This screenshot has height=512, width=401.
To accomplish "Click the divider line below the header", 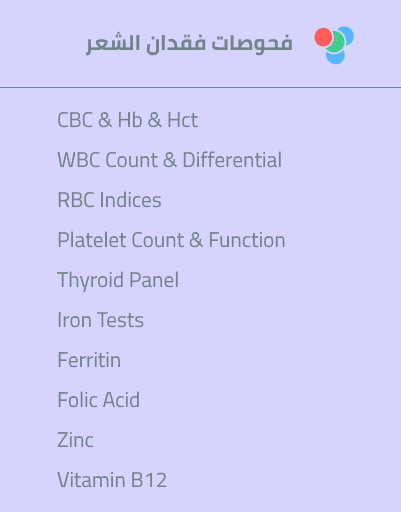I will pos(200,88).
